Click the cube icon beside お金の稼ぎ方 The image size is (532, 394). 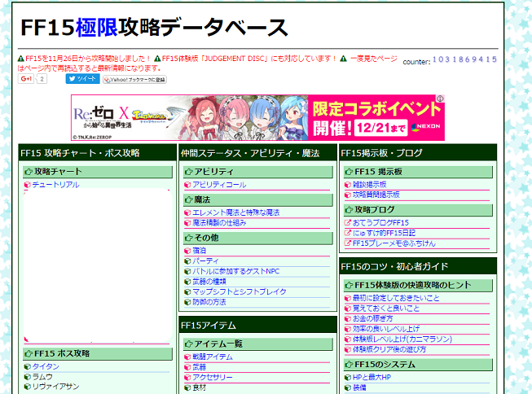tap(347, 319)
